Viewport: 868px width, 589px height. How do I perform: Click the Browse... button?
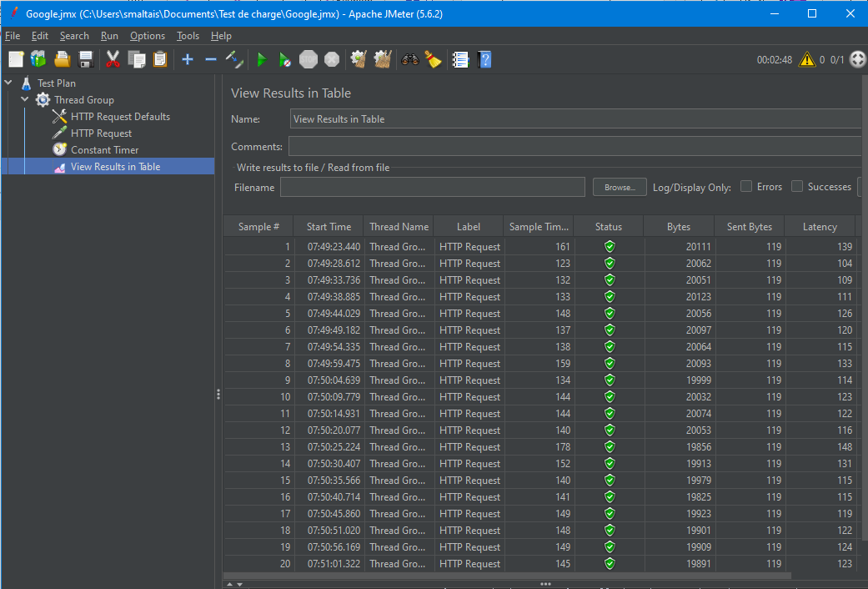point(620,188)
